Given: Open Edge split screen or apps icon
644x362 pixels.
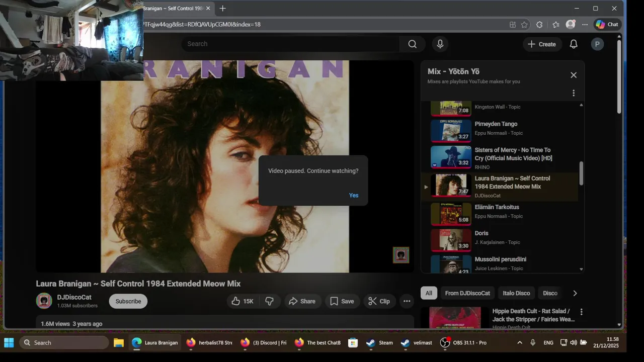Looking at the screenshot, I should click(x=513, y=24).
